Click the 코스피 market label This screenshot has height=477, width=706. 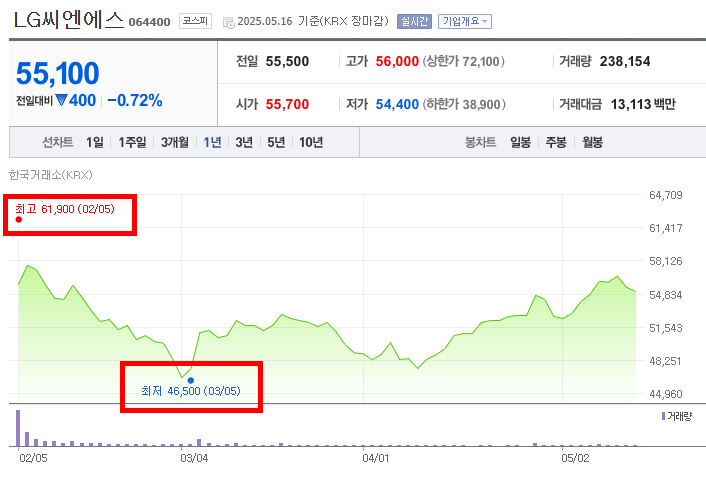tap(195, 21)
